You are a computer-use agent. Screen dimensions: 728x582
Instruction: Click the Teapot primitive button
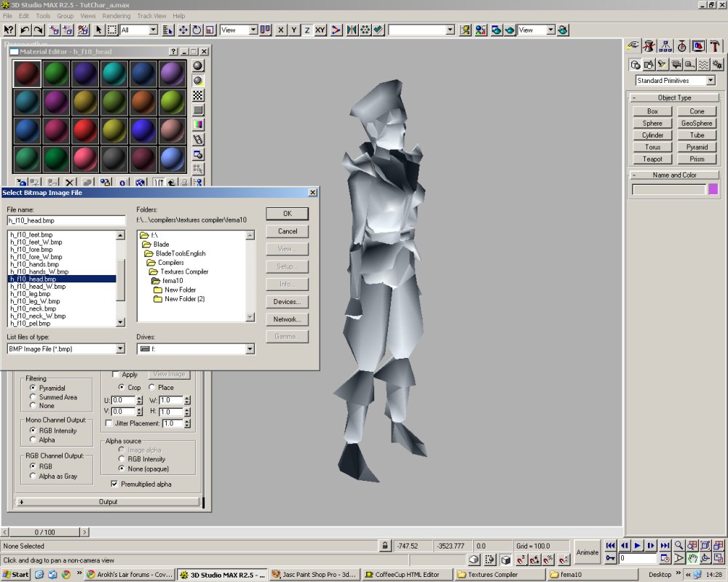652,159
